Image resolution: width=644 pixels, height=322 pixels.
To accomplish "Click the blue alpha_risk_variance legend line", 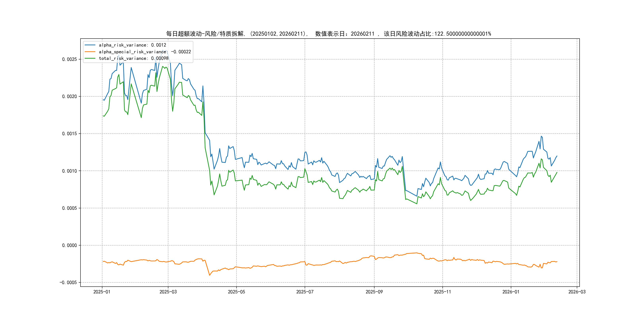I will [x=90, y=45].
